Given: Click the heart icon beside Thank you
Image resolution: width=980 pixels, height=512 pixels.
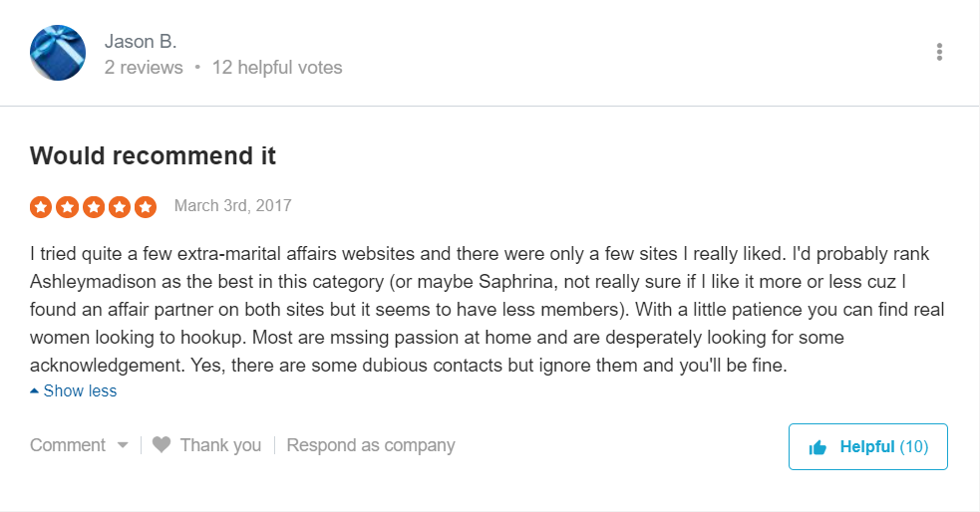Looking at the screenshot, I should (x=162, y=444).
